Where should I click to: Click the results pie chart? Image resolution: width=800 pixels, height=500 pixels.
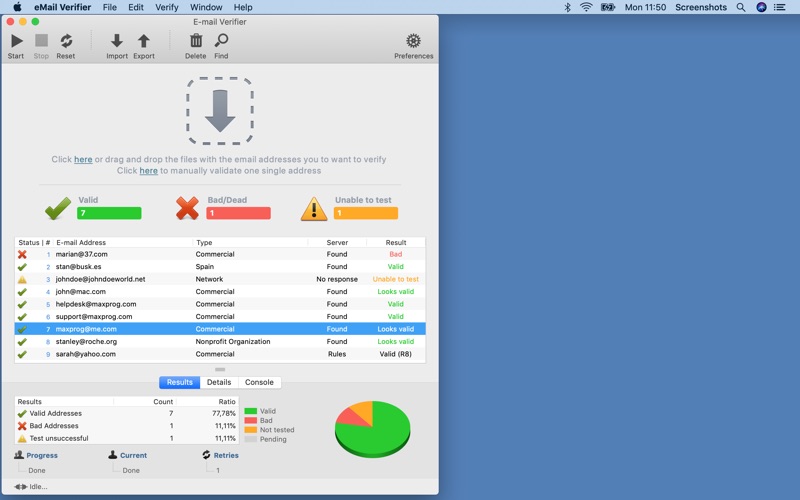click(x=372, y=429)
